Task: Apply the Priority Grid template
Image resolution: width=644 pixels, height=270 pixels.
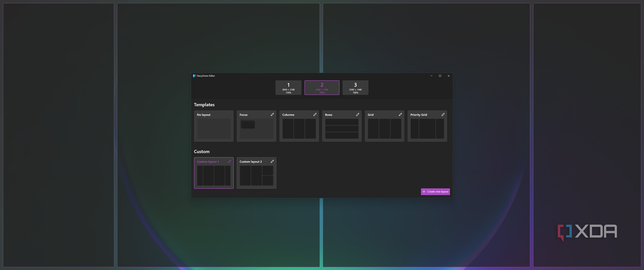Action: (427, 126)
